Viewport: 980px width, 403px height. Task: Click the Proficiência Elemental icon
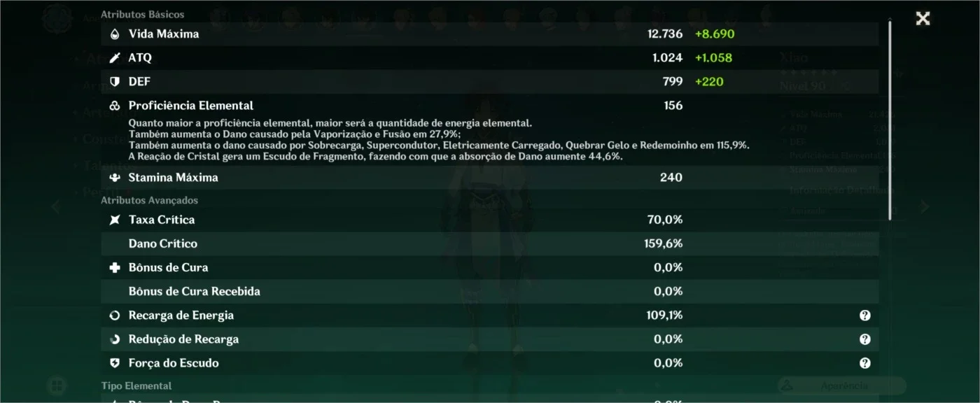(x=115, y=106)
